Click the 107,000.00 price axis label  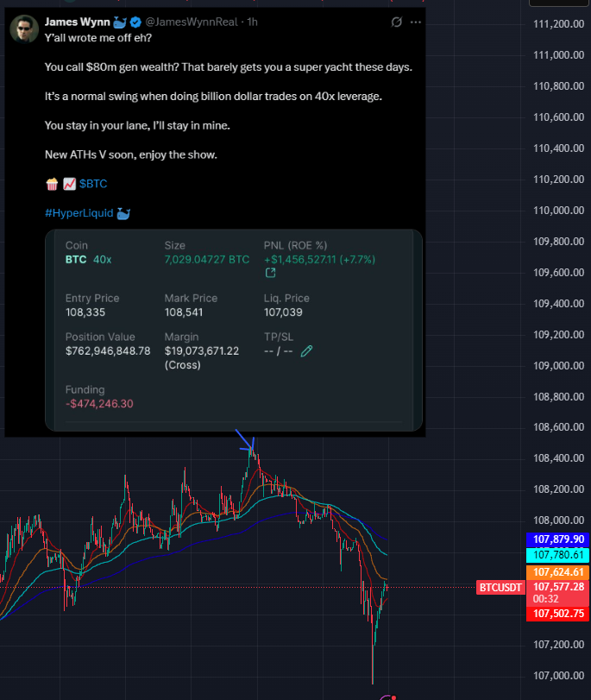(x=558, y=676)
